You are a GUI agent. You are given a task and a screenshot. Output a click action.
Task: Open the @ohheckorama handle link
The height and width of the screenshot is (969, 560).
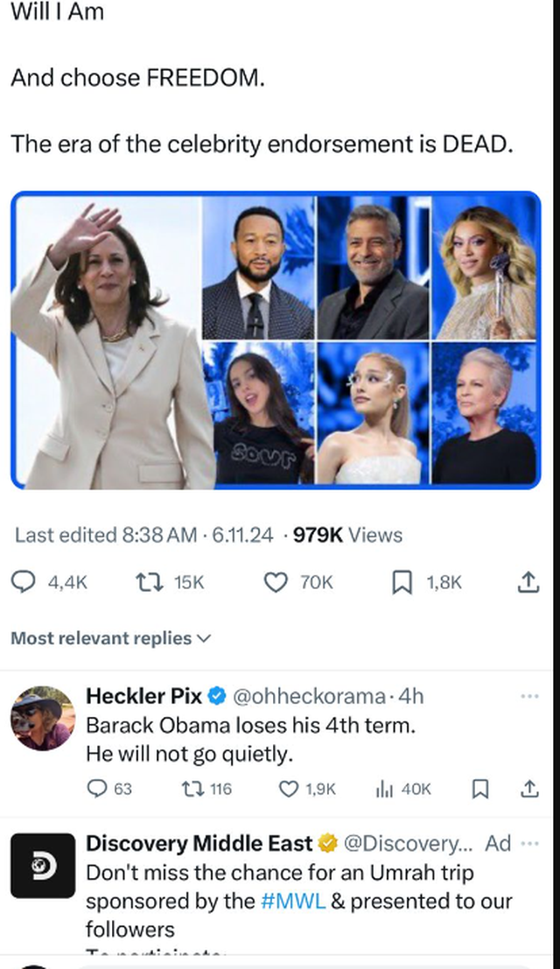point(309,697)
